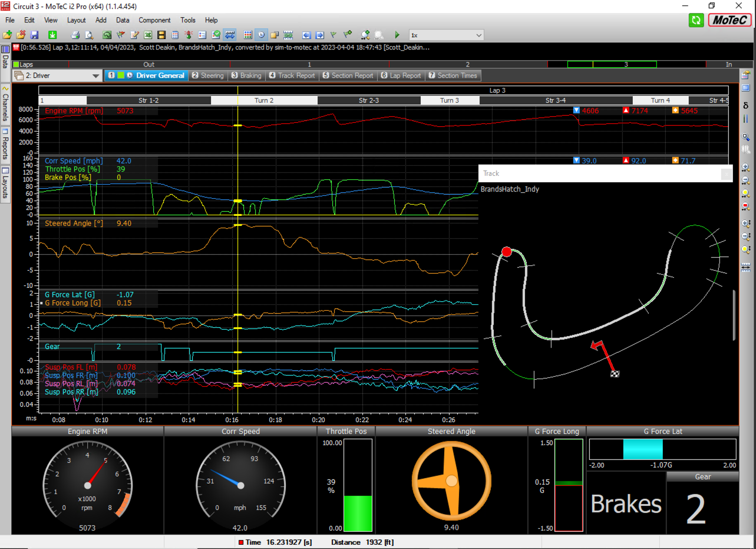This screenshot has height=549, width=756.
Task: Start playback with green play button
Action: tap(397, 35)
